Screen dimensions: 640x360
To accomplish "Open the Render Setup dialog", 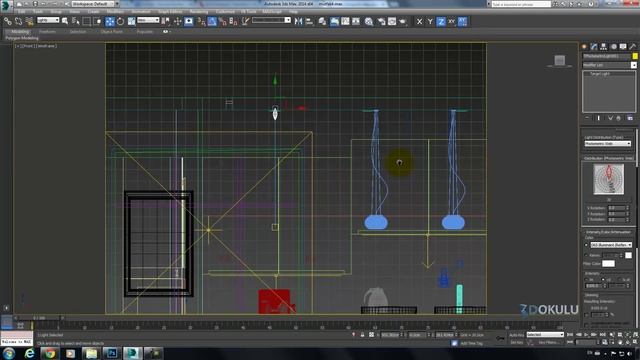I will (381, 21).
